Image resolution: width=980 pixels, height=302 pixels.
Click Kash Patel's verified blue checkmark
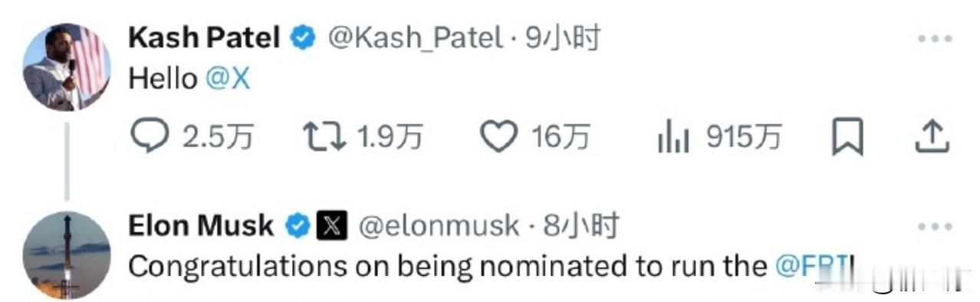point(304,38)
